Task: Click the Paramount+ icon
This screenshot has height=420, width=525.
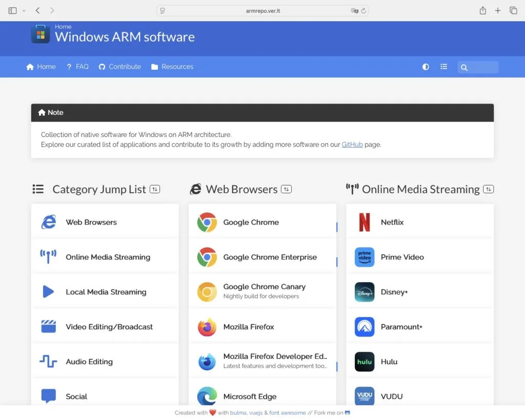Action: click(365, 327)
